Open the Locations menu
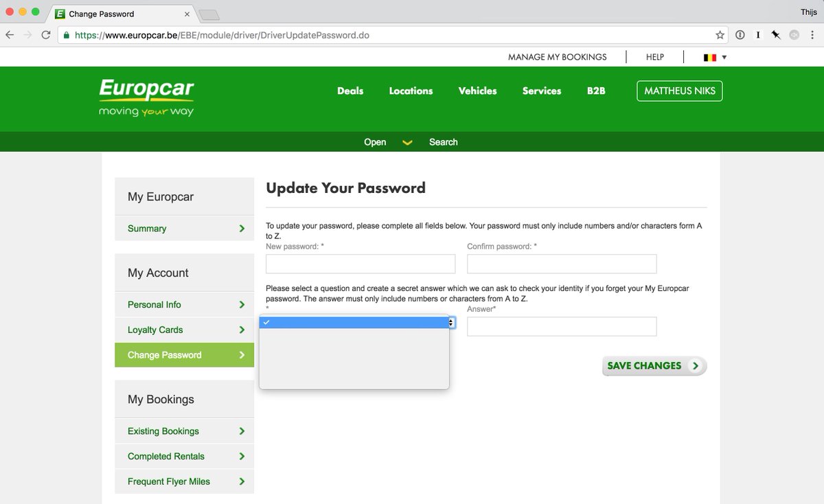824x504 pixels. click(x=411, y=91)
